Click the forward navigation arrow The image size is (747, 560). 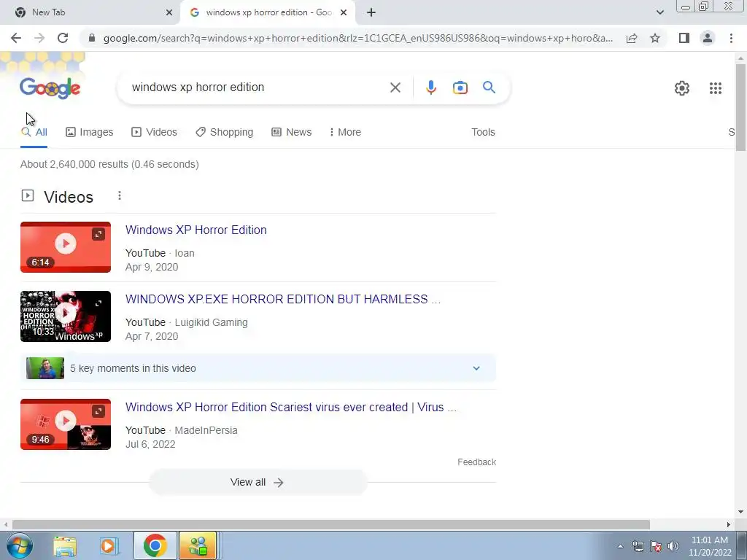(39, 38)
